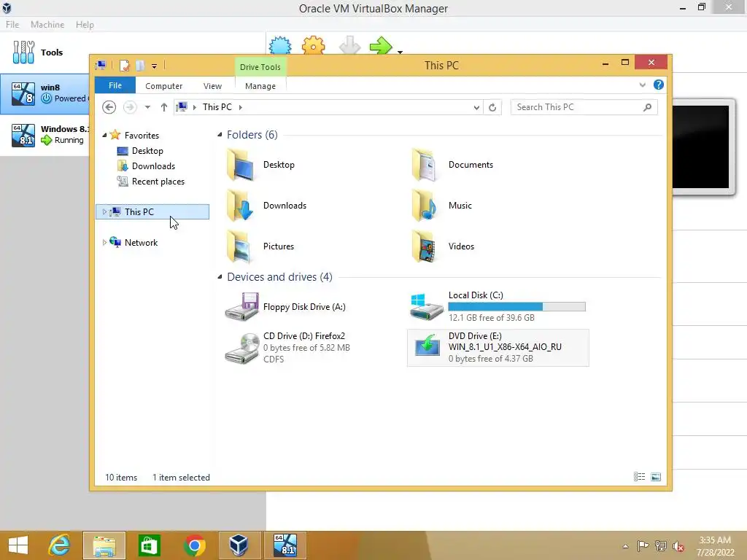747x560 pixels.
Task: Click the Drive Tools contextual tab header
Action: [260, 67]
